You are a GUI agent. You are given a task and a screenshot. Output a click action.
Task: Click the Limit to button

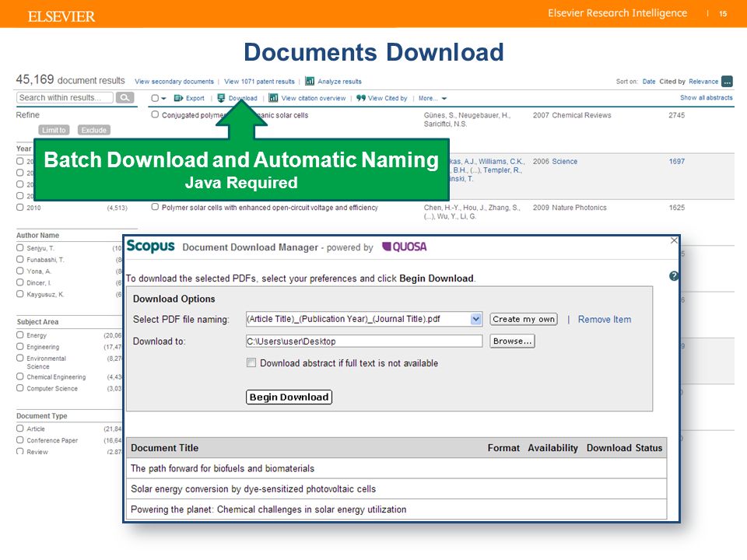pos(54,130)
